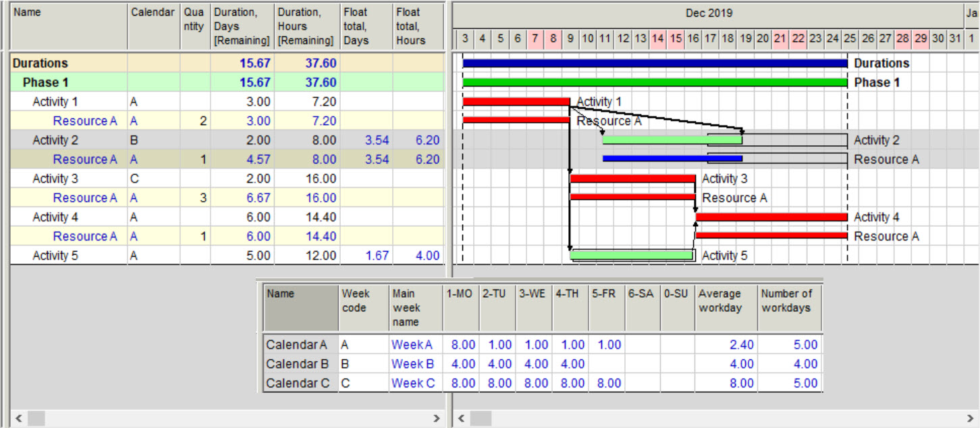Click Calendar B Thursday hours 4.00
The height and width of the screenshot is (428, 980).
click(573, 364)
